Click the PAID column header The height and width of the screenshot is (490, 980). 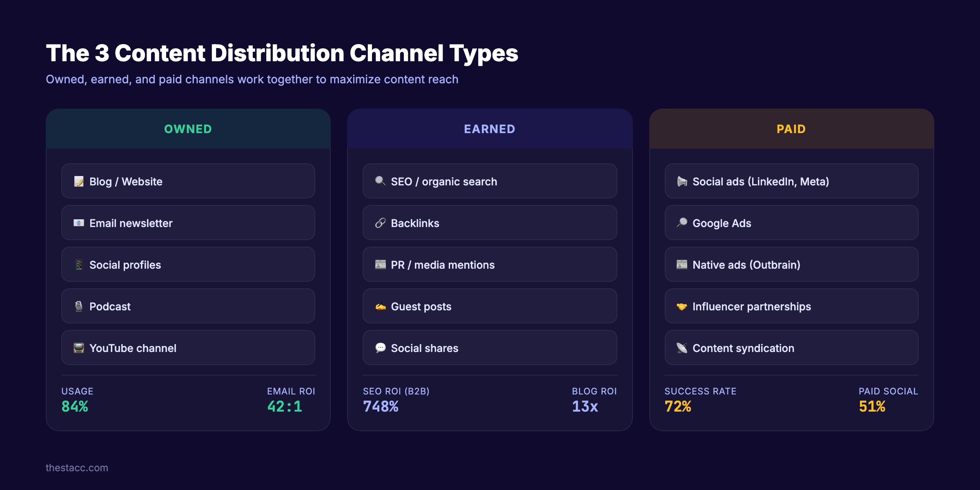(791, 129)
